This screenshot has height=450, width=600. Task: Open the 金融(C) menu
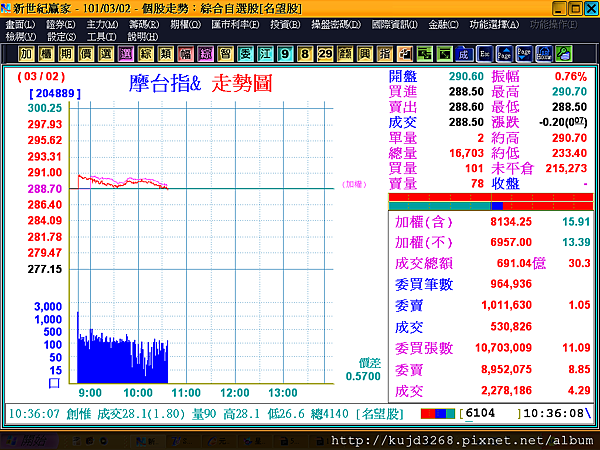(x=443, y=24)
